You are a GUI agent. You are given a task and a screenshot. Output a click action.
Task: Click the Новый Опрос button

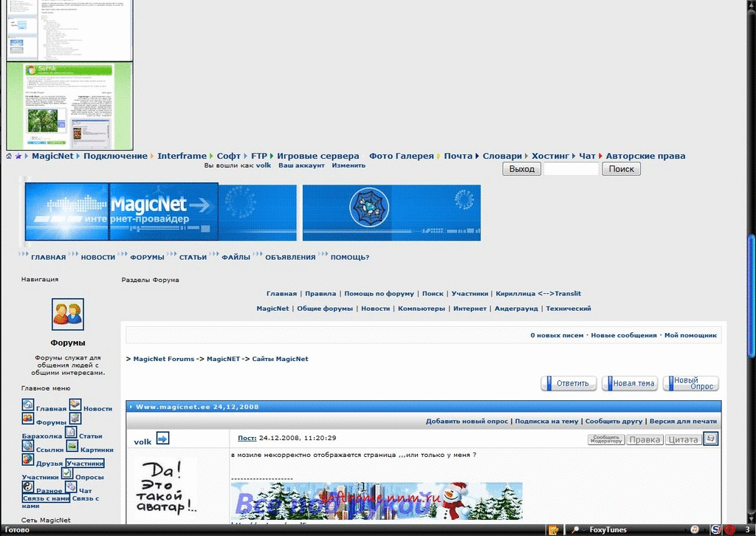(691, 383)
